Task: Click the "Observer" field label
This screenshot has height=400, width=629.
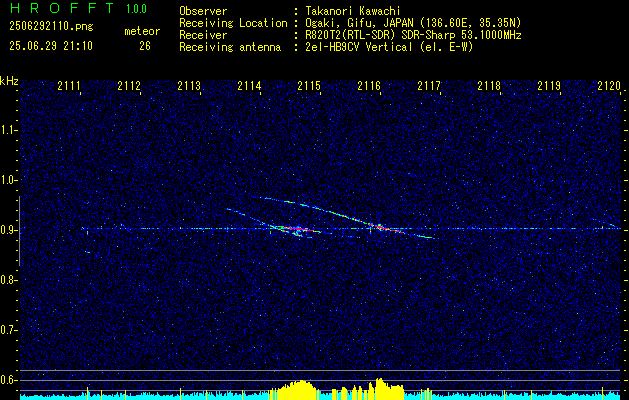Action: pos(203,11)
